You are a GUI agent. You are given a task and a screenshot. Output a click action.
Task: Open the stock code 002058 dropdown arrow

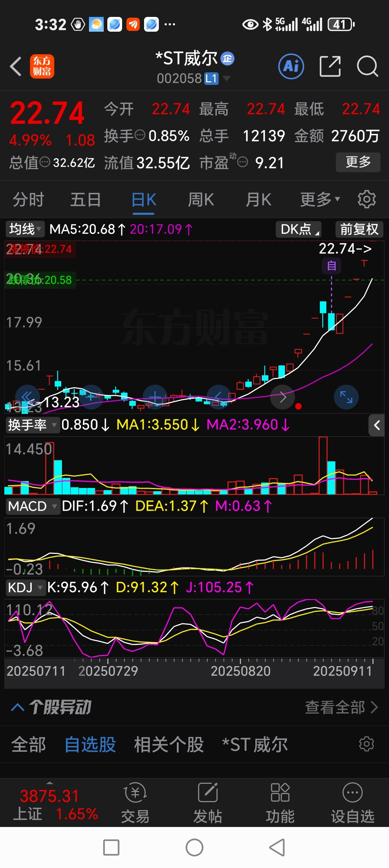point(227,78)
